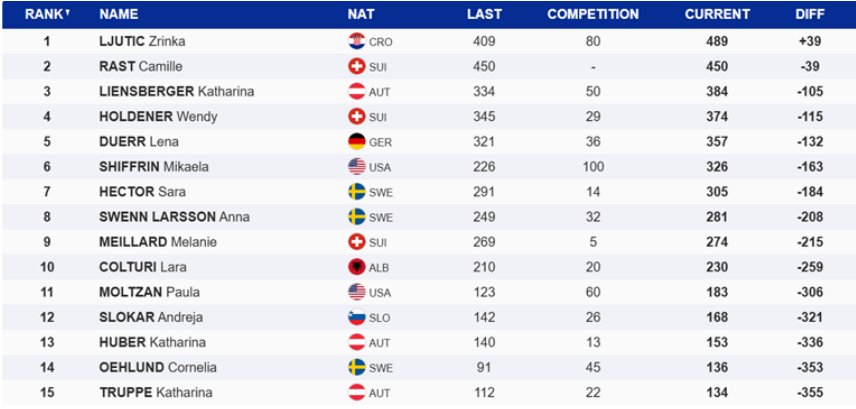This screenshot has width=856, height=409.
Task: Click the Albanian flag in COLTURI row
Action: [x=355, y=267]
